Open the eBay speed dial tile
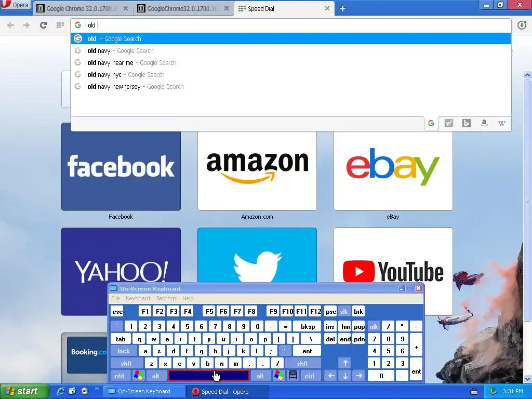Screen dimensions: 532x399 pyautogui.click(x=393, y=170)
